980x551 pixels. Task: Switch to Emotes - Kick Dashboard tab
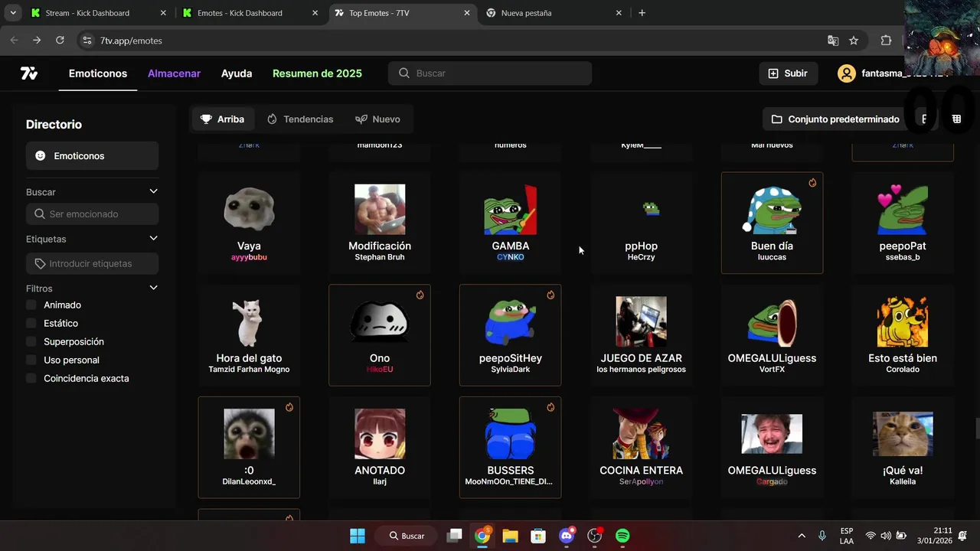point(249,13)
